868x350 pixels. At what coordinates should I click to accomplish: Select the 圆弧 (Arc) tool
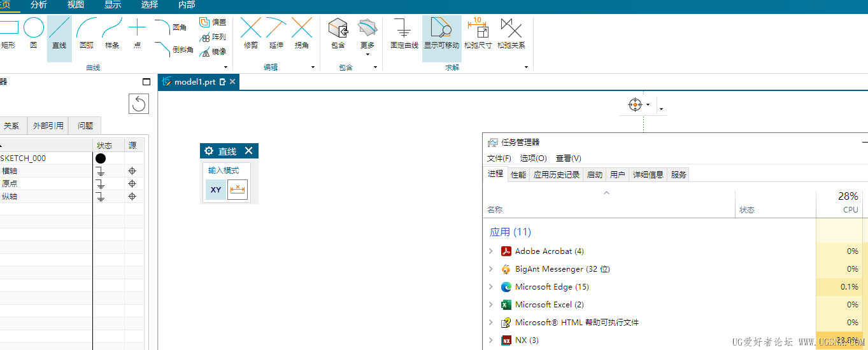point(86,34)
